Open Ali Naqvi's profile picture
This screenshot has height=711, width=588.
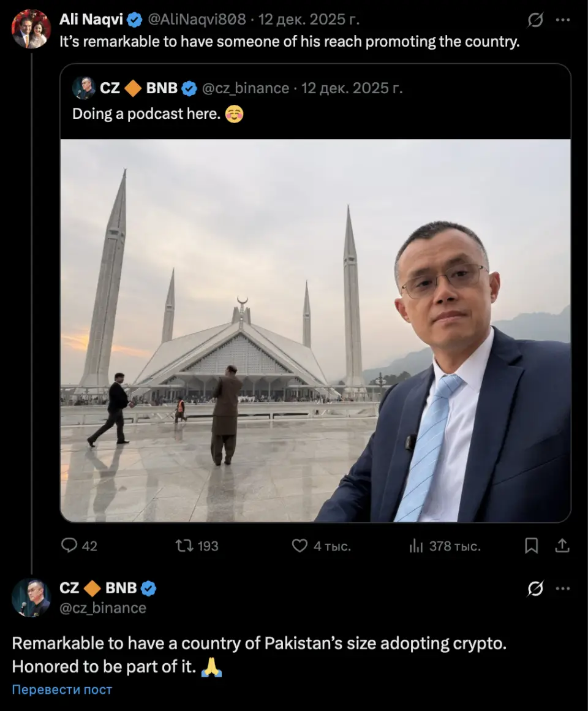(x=31, y=29)
